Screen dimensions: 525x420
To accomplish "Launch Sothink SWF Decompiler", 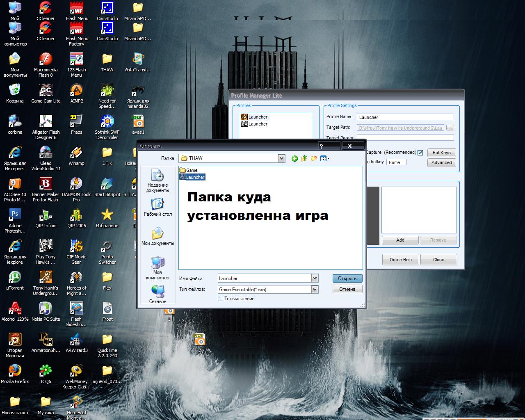I will click(107, 127).
